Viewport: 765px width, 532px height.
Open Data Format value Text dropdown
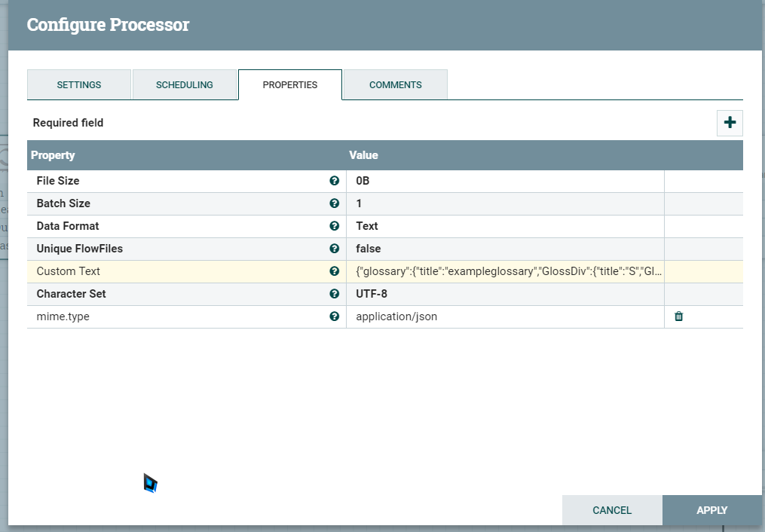(x=505, y=226)
